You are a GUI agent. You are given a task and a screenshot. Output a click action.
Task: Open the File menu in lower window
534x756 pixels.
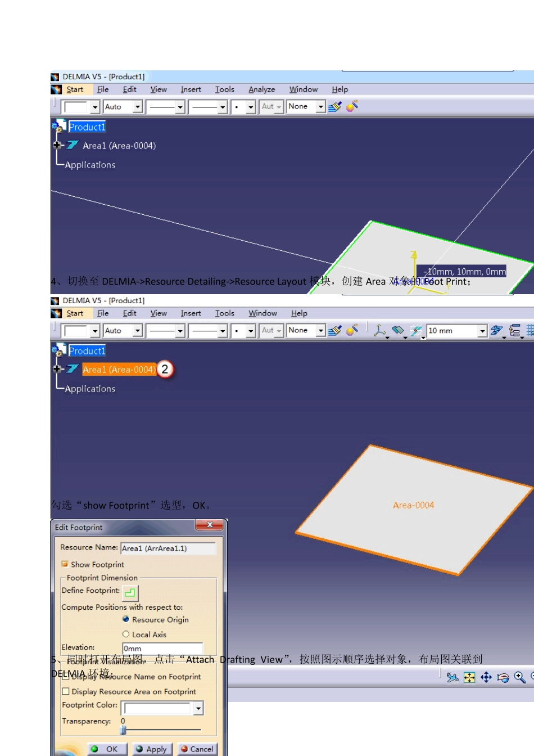[x=103, y=313]
